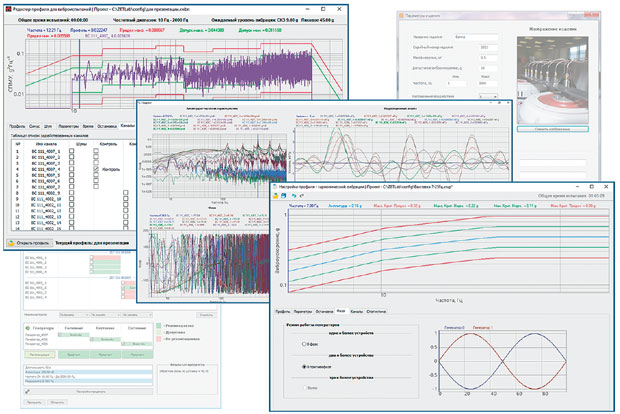This screenshot has width=620, height=414.
Task: Check Контроль box for channel ВС 111_400Р_6
Action: click(x=96, y=181)
